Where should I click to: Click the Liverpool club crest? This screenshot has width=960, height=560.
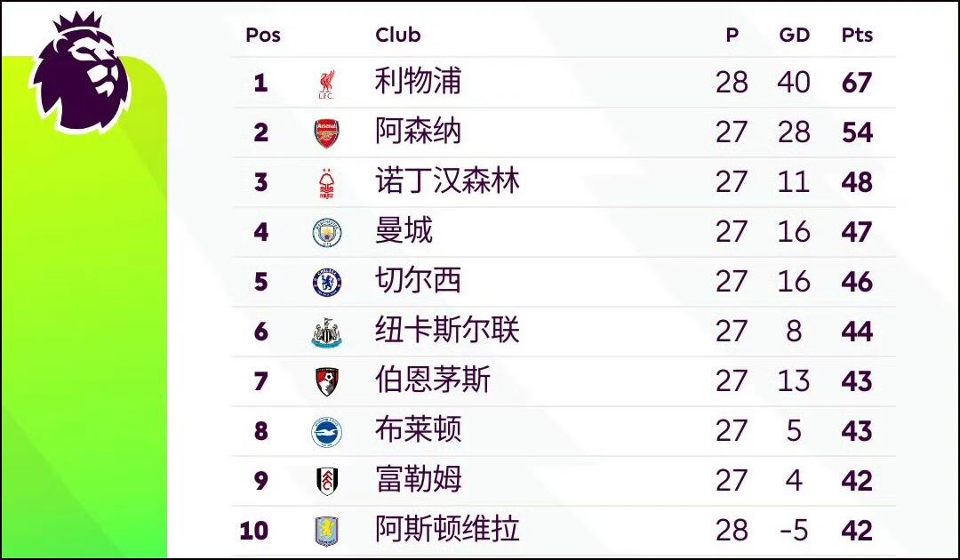pyautogui.click(x=326, y=84)
